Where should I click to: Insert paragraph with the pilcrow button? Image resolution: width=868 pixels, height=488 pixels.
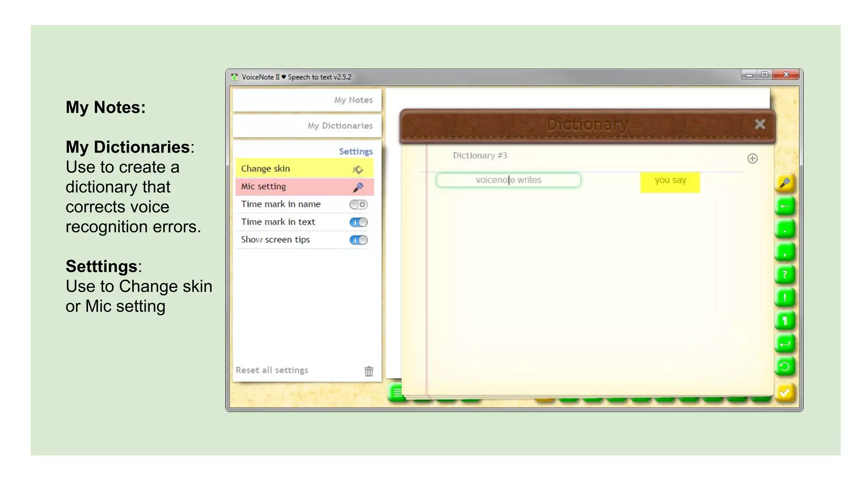point(785,320)
